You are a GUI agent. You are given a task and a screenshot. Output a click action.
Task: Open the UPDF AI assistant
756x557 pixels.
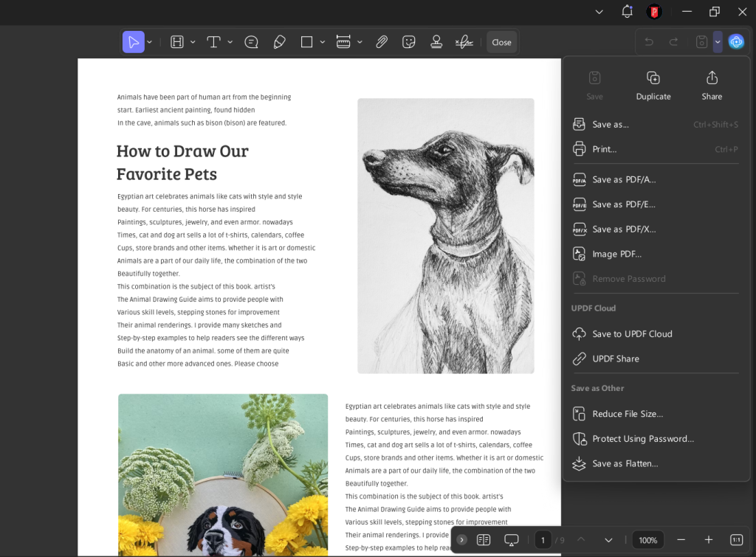pyautogui.click(x=736, y=41)
